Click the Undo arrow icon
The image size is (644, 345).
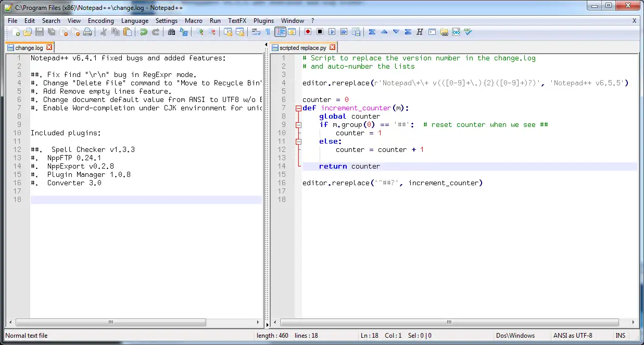click(x=143, y=32)
